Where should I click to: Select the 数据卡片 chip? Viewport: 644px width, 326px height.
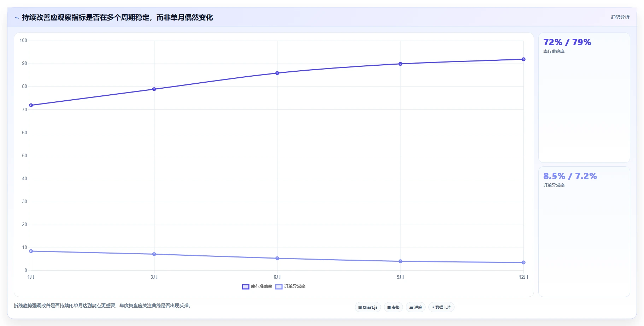coord(441,307)
